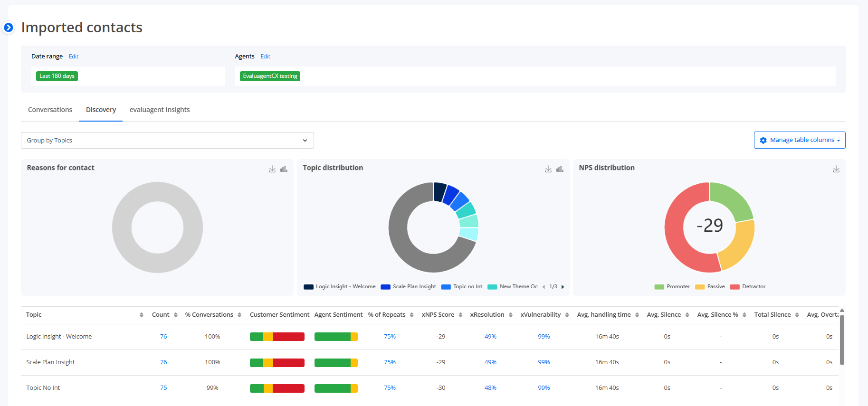Open 99% xVulnerability for Logic Insight - Welcome
The height and width of the screenshot is (406, 868).
point(544,337)
